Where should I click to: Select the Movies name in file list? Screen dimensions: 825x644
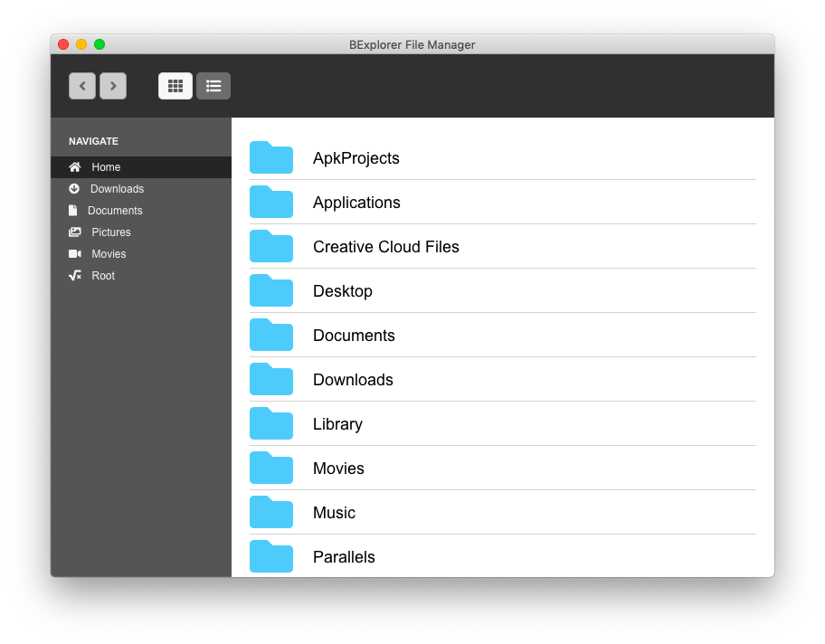pyautogui.click(x=338, y=469)
